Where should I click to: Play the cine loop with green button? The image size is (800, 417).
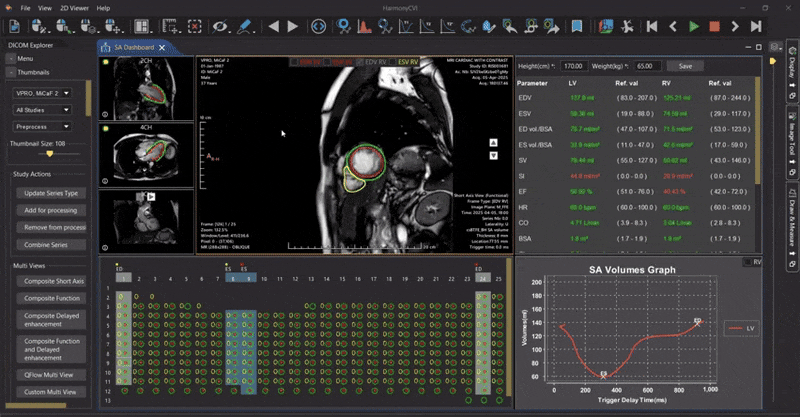pos(694,26)
